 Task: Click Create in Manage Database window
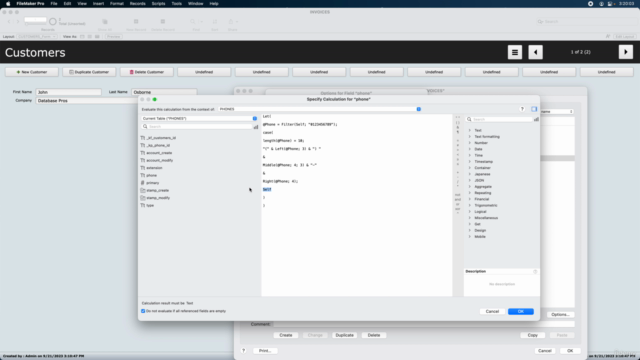click(286, 335)
